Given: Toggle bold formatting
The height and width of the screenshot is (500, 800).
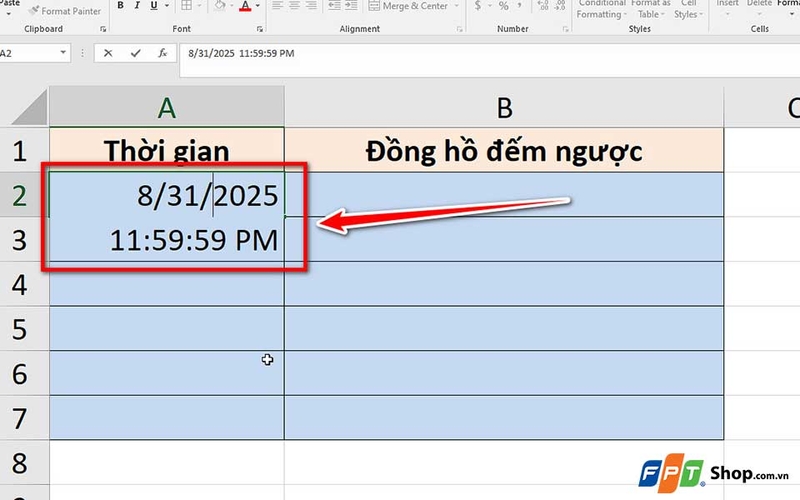Looking at the screenshot, I should point(120,6).
